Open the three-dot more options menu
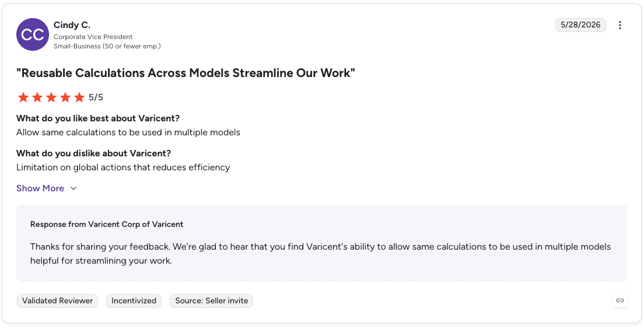The height and width of the screenshot is (329, 644). (619, 25)
